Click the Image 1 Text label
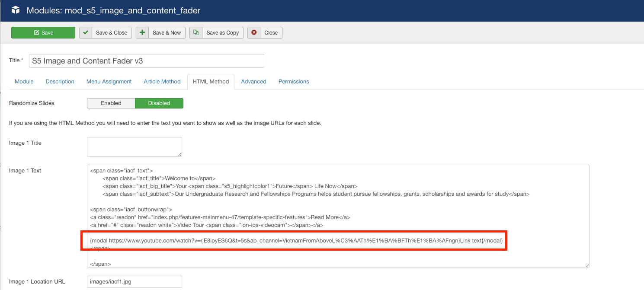 25,171
